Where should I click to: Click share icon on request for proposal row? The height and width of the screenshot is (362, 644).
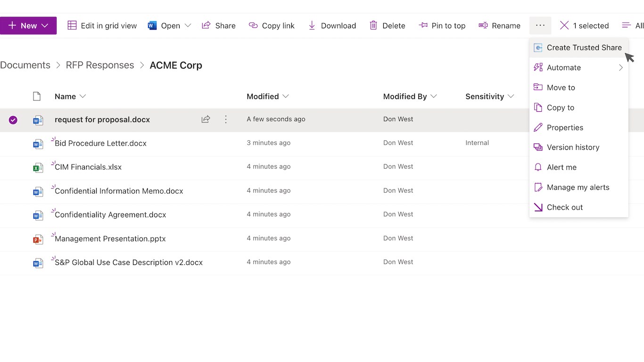[x=206, y=119]
